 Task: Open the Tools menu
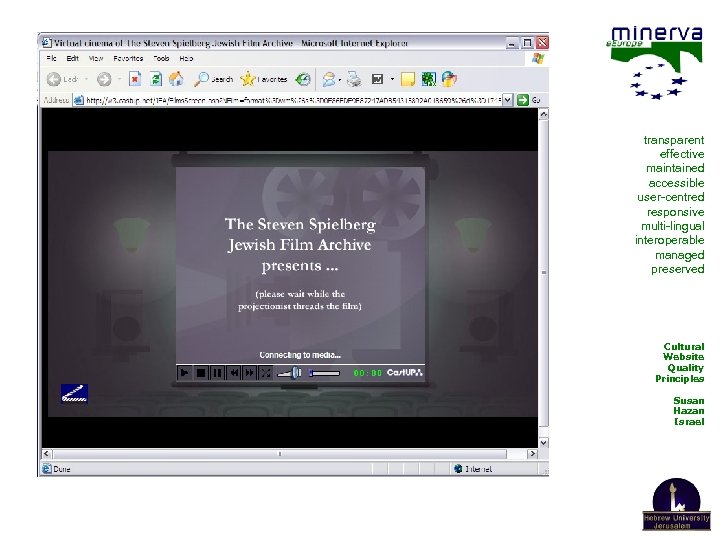pos(161,58)
